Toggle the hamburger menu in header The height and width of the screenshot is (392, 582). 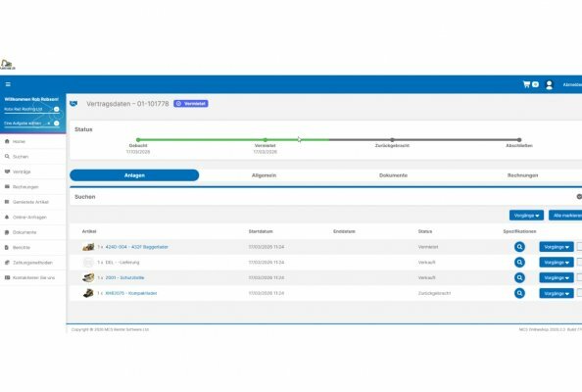8,84
